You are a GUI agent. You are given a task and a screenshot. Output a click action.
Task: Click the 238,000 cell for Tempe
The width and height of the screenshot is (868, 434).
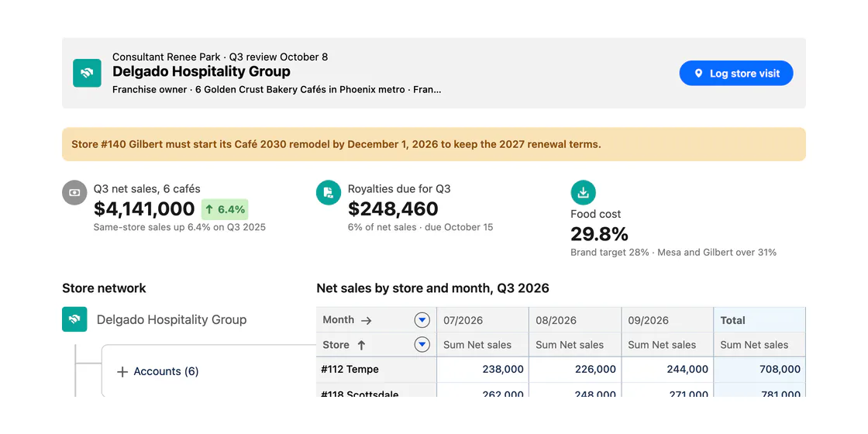point(482,369)
